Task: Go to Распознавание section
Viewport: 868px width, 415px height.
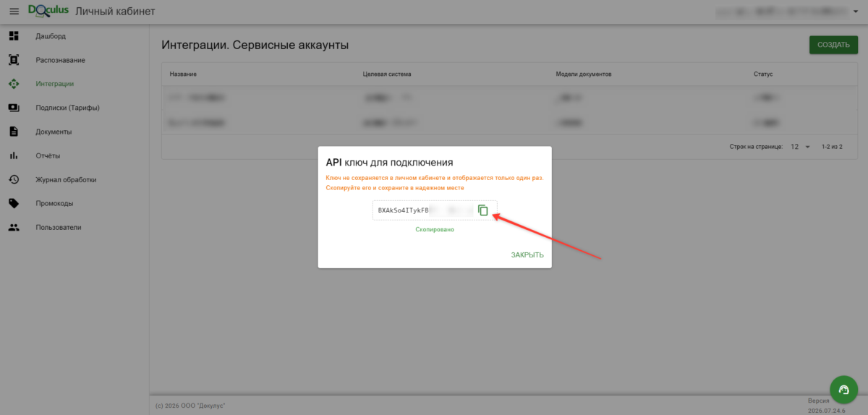Action: 60,60
